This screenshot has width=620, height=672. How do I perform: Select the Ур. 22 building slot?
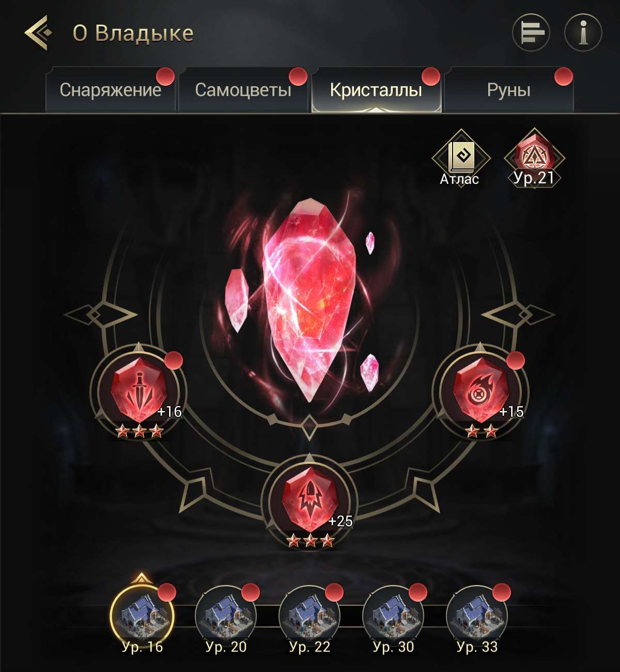[309, 616]
